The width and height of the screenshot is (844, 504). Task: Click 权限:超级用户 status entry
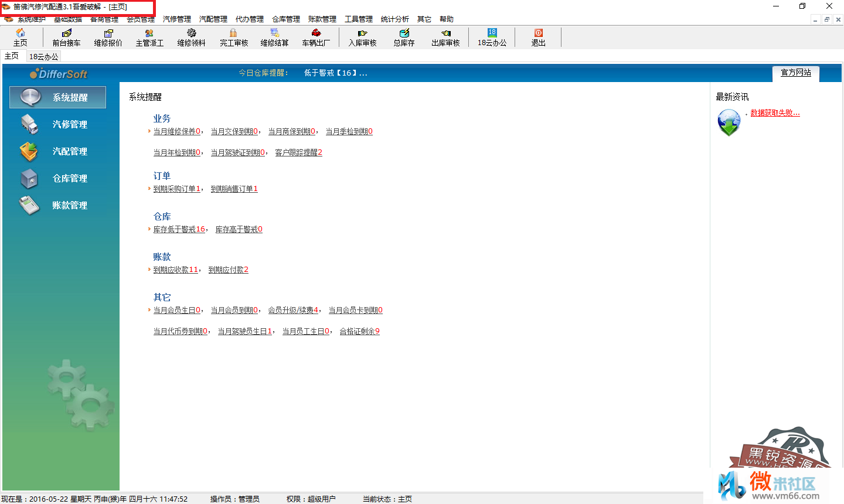point(311,499)
